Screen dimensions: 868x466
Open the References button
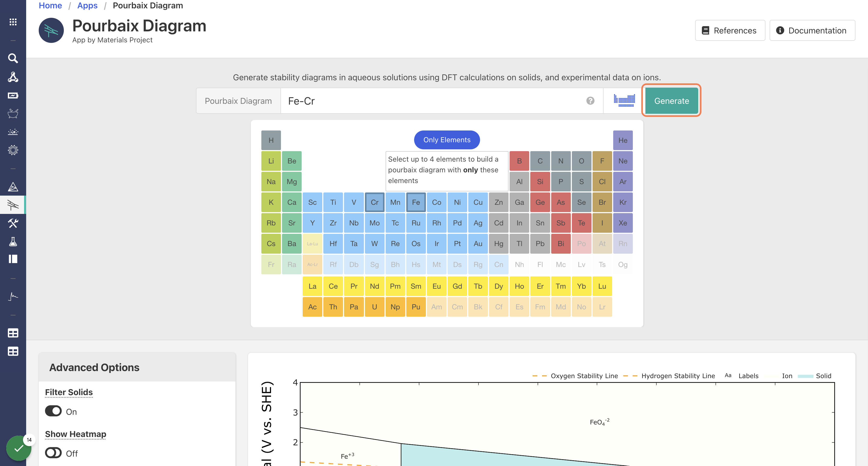[730, 30]
